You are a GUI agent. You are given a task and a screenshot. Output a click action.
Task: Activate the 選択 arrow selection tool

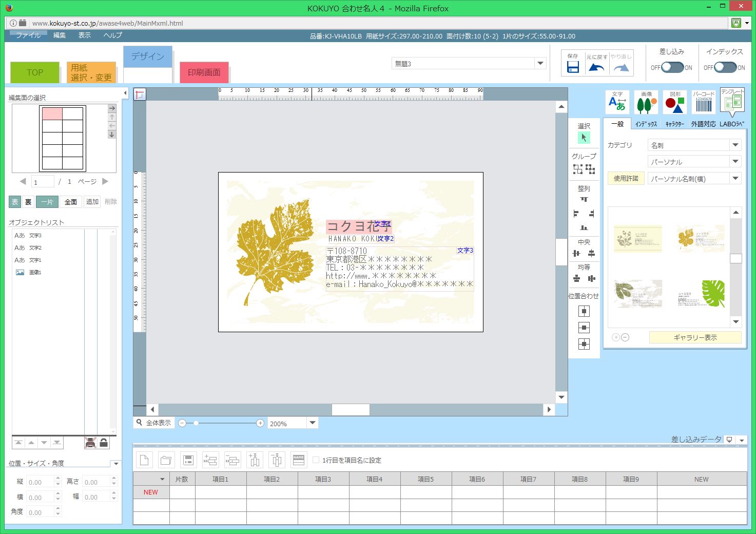coord(584,138)
